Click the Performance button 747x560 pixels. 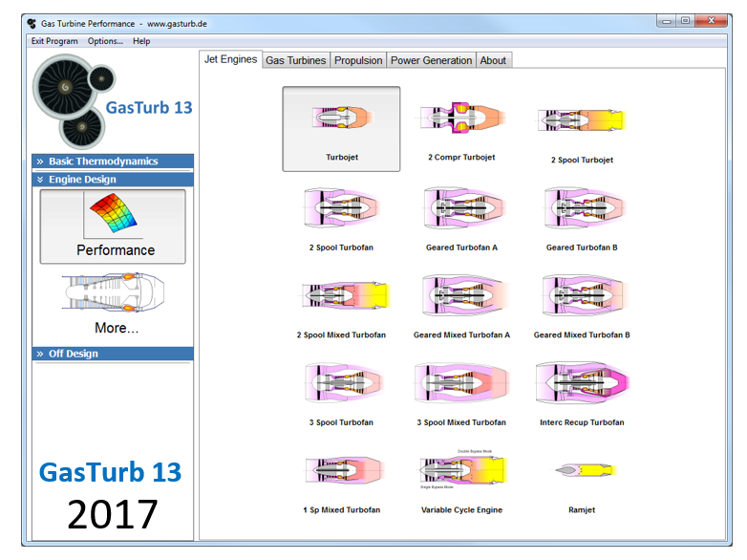(x=113, y=226)
